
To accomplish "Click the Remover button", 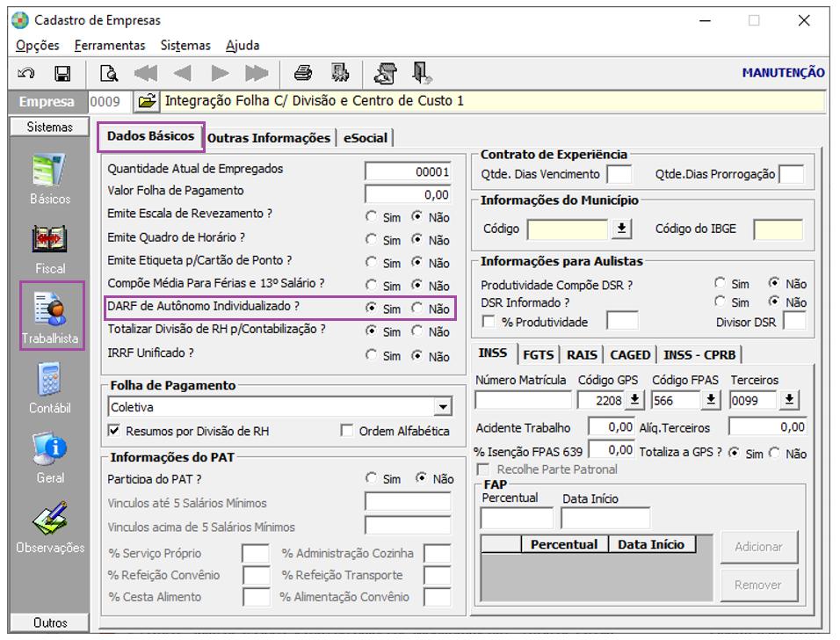I will 758,585.
